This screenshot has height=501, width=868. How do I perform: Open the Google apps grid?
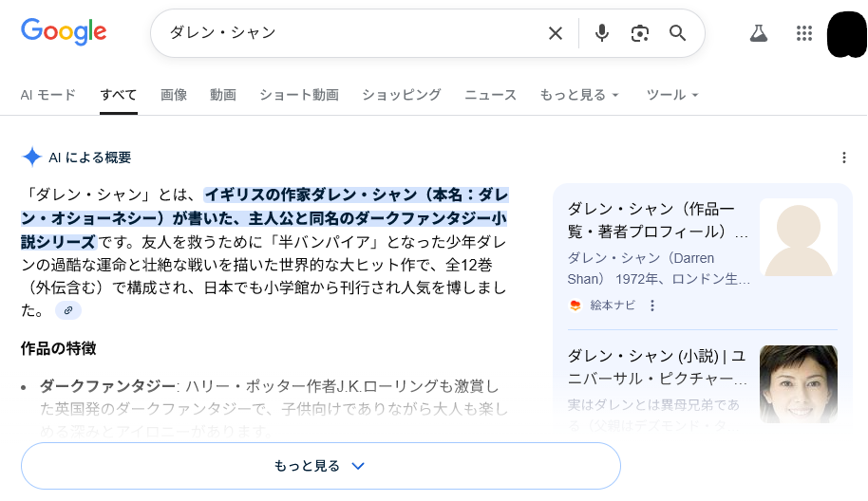(804, 33)
